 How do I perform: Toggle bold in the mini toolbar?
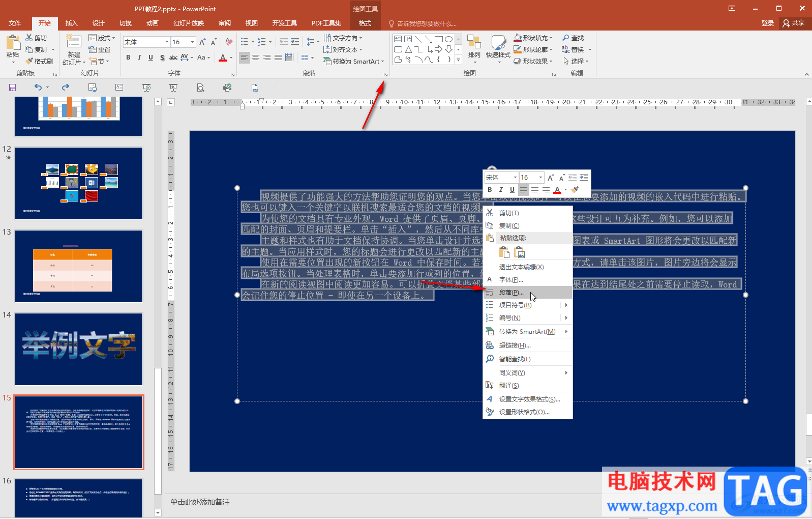(x=490, y=190)
